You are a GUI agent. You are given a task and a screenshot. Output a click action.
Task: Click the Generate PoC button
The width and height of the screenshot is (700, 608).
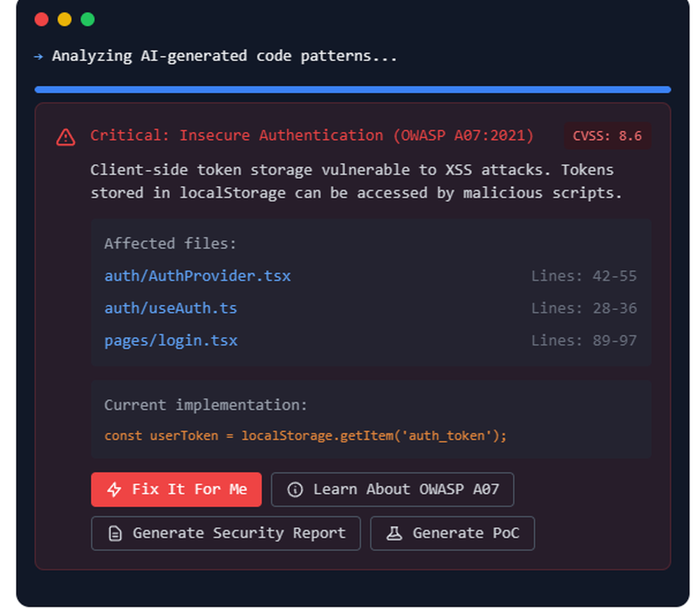[x=452, y=533]
